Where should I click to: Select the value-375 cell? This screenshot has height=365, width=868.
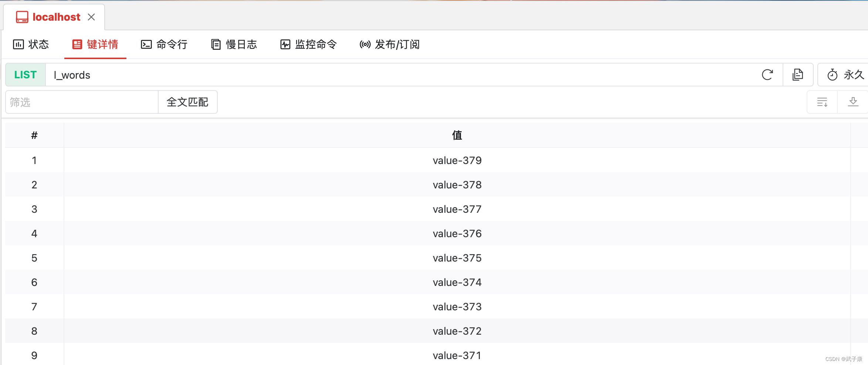(457, 258)
